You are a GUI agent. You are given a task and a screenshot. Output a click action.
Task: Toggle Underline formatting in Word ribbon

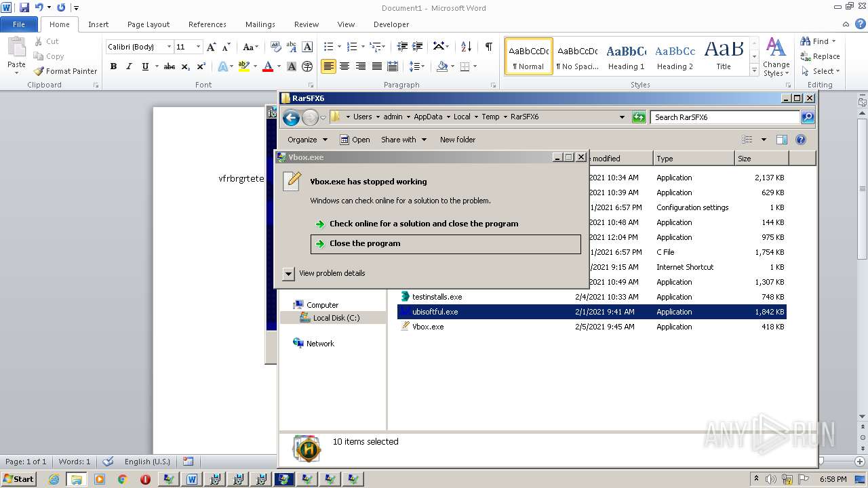coord(145,66)
